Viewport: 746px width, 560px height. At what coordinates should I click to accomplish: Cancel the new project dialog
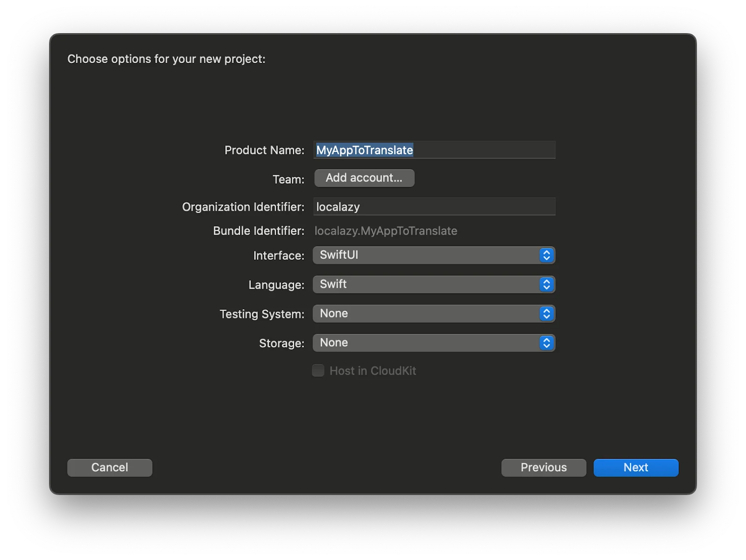pyautogui.click(x=110, y=468)
